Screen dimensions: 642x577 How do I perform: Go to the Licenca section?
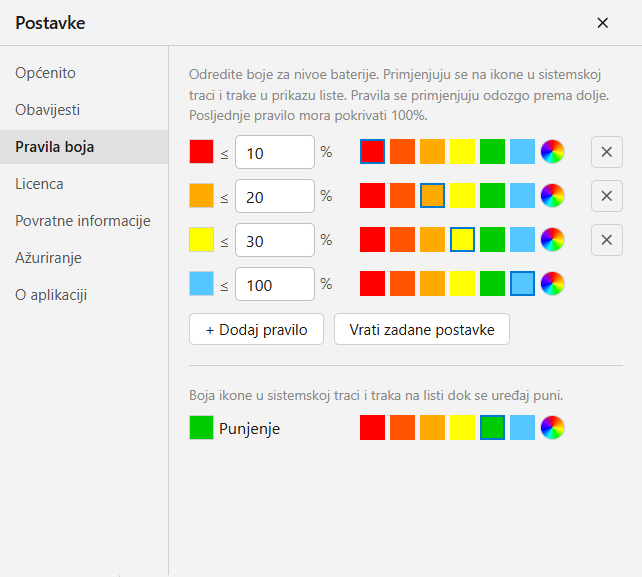pos(84,184)
